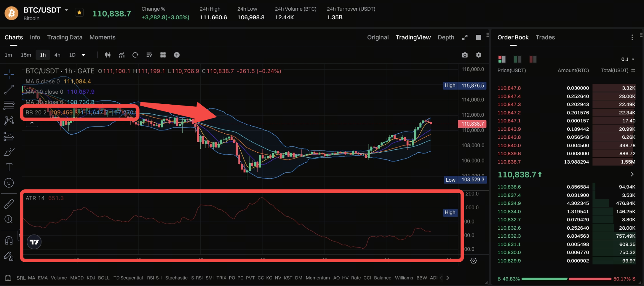
Task: Switch chart to Depth view
Action: 446,37
